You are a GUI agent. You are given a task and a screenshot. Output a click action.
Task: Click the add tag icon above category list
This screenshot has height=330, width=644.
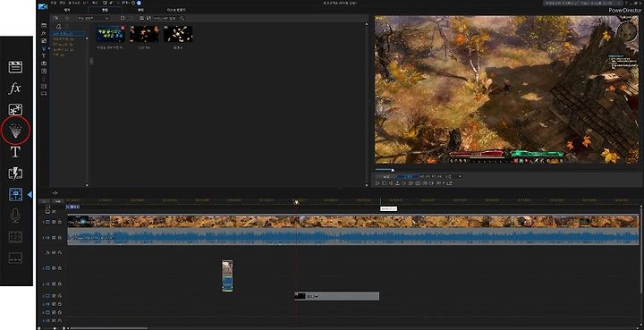click(x=59, y=26)
